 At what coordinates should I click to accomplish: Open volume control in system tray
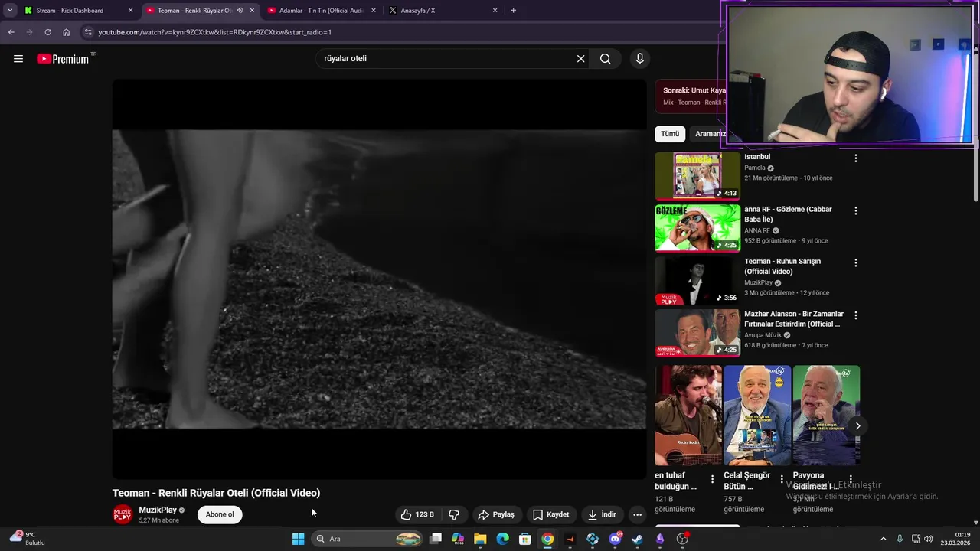point(929,539)
